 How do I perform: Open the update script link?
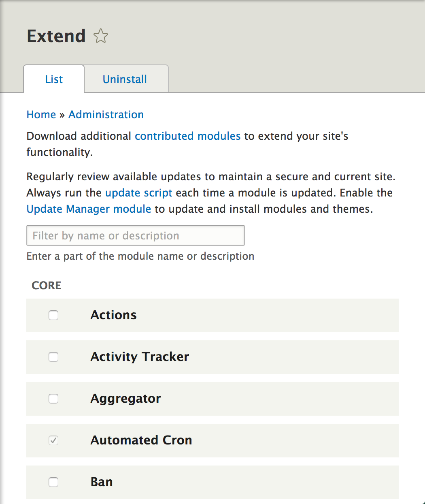click(x=139, y=193)
